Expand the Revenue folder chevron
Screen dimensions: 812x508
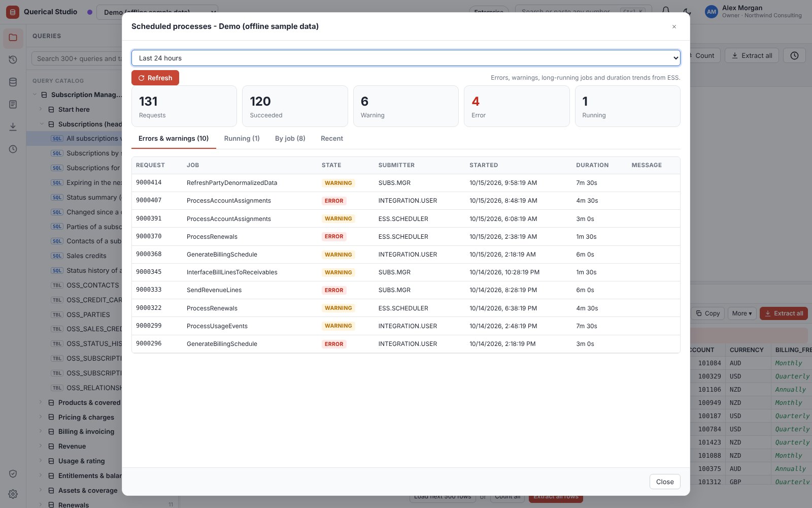(41, 446)
